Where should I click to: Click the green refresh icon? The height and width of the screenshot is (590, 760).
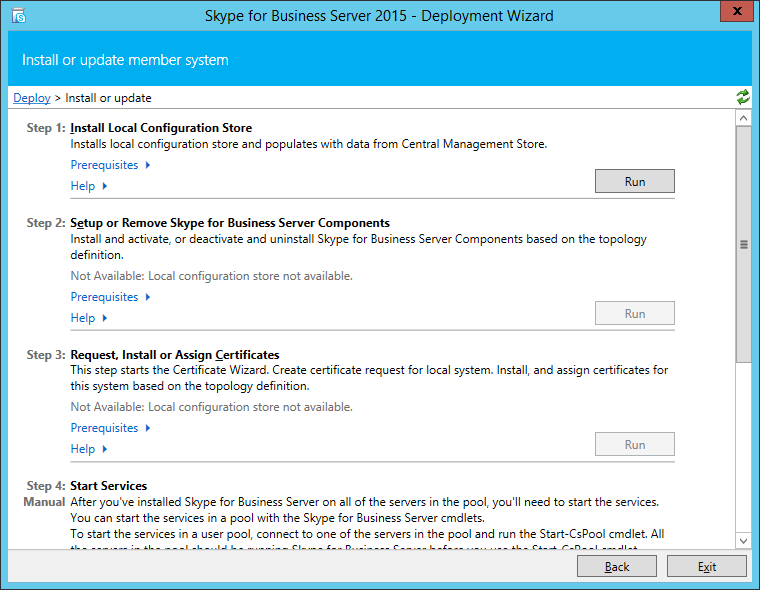click(743, 97)
